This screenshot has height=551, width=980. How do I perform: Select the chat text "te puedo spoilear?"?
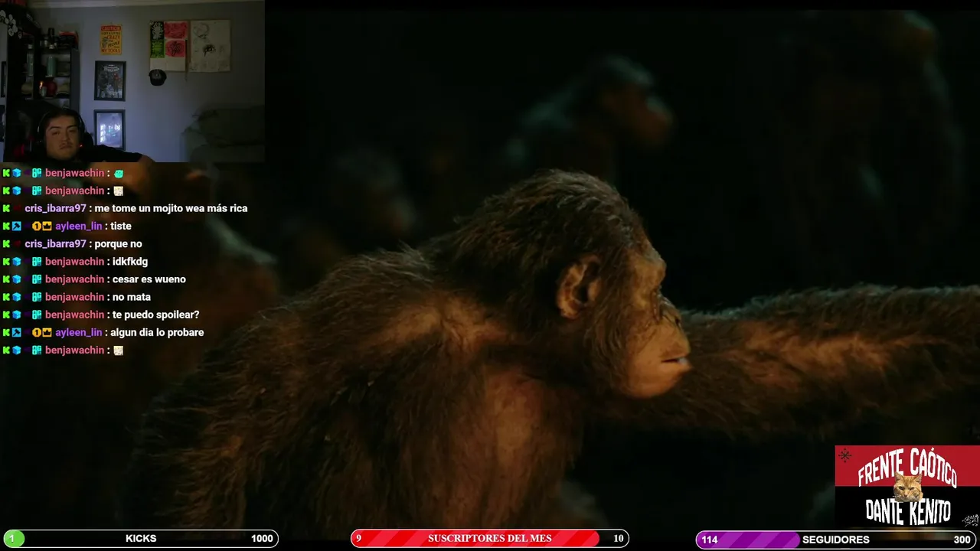155,315
